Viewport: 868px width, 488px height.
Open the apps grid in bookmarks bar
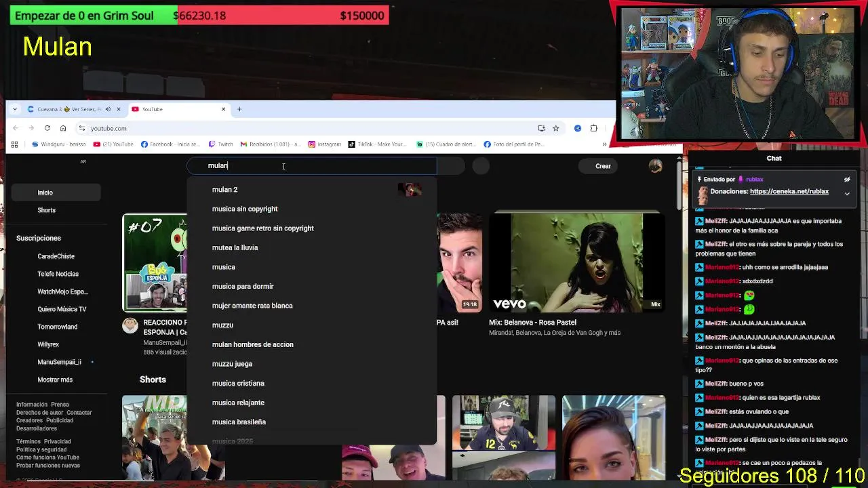point(14,144)
